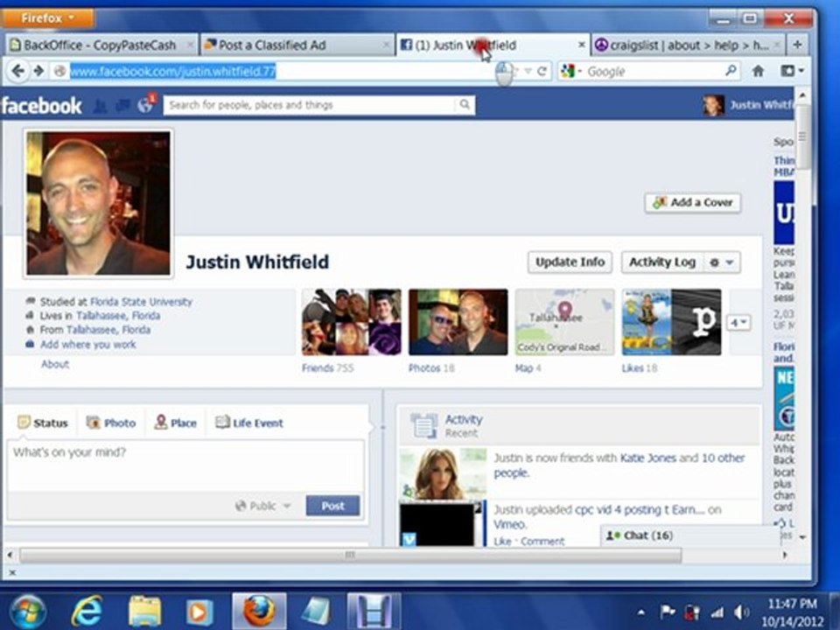
Task: Open Facebook notifications globe icon
Action: (x=145, y=105)
